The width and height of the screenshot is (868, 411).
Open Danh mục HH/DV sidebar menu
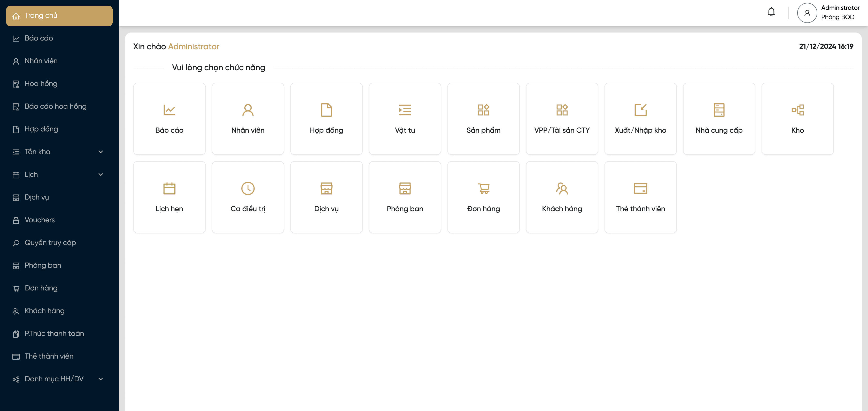coord(59,379)
